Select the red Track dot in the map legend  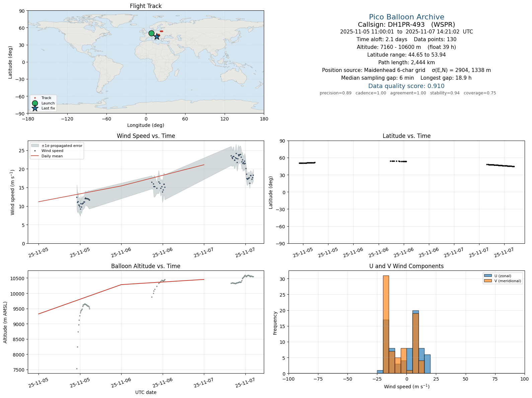(x=35, y=98)
